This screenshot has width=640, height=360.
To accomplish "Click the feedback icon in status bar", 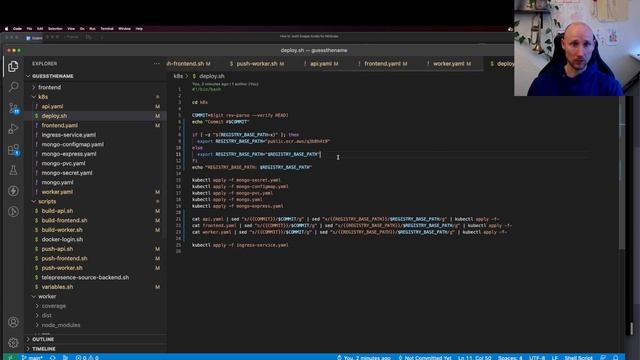I will pos(603,357).
